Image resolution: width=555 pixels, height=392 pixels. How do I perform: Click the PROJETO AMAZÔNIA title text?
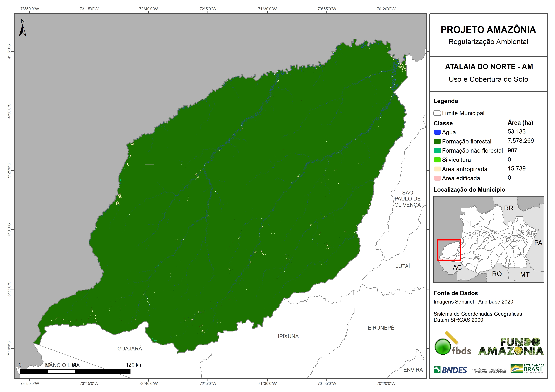(488, 30)
